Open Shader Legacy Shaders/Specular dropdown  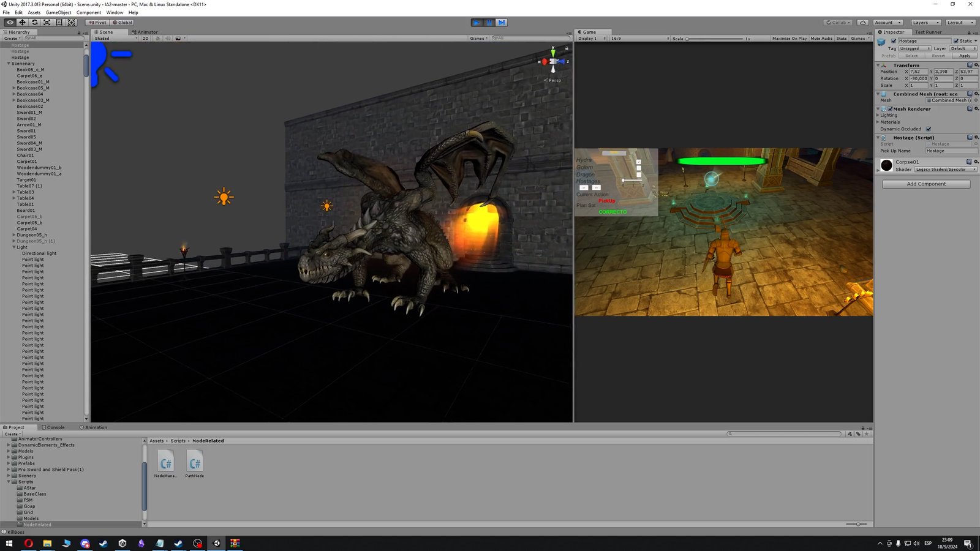tap(946, 170)
